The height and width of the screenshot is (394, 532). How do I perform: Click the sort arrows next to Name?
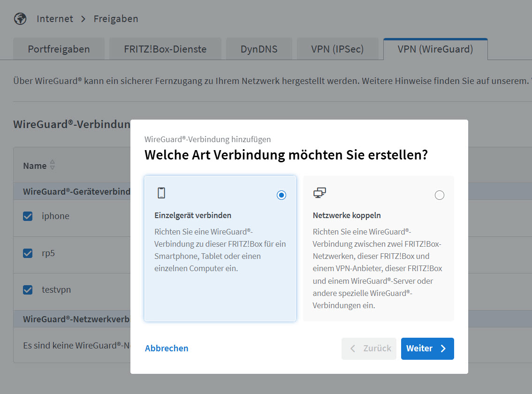point(53,165)
